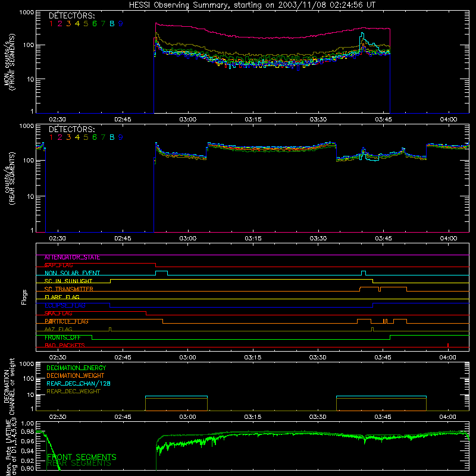
Task: Select the FLARE_FLAG label
Action: (62, 297)
